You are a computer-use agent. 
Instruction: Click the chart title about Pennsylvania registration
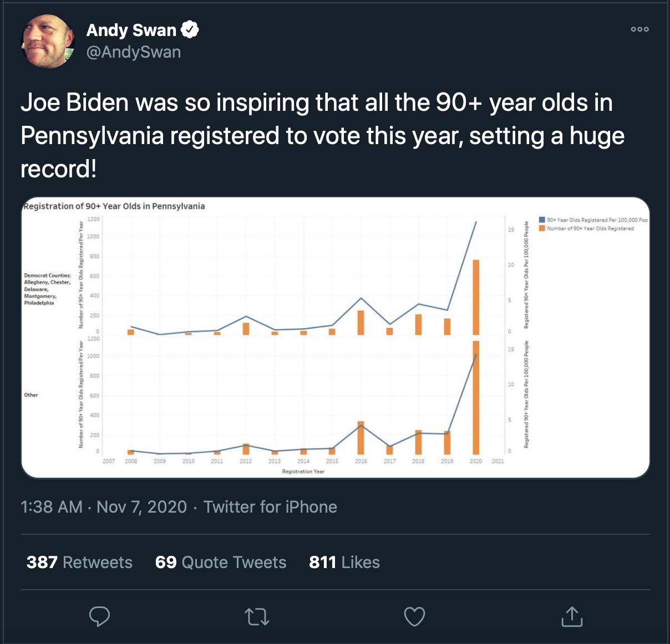[x=114, y=206]
